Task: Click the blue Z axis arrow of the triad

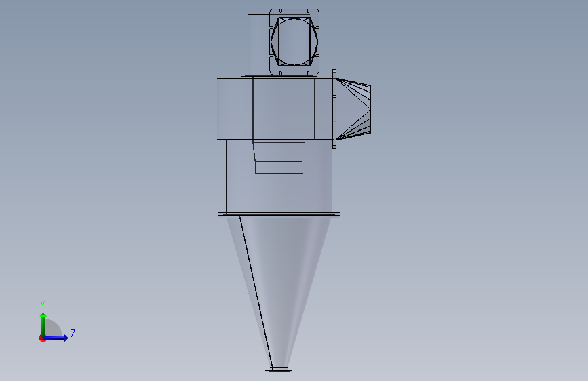Action: [x=56, y=338]
